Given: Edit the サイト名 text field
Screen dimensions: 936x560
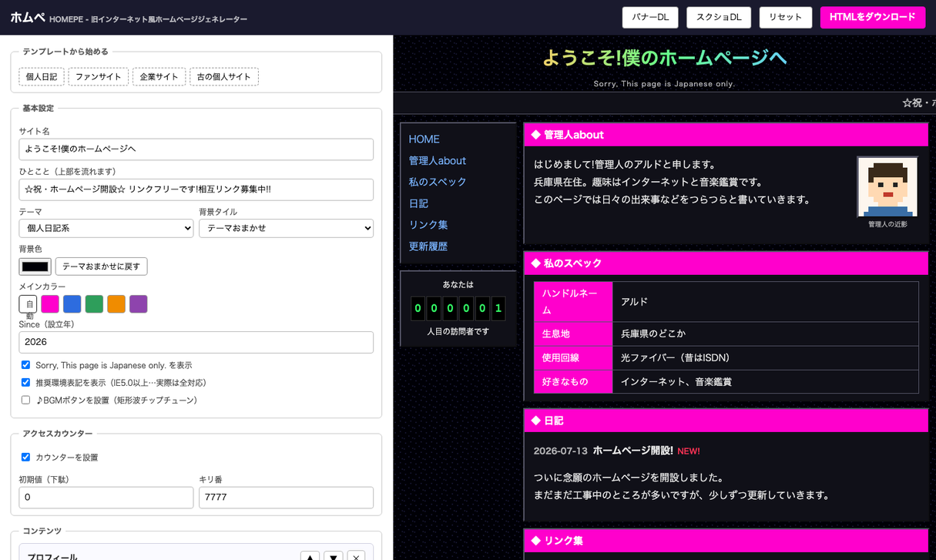Looking at the screenshot, I should pos(196,149).
